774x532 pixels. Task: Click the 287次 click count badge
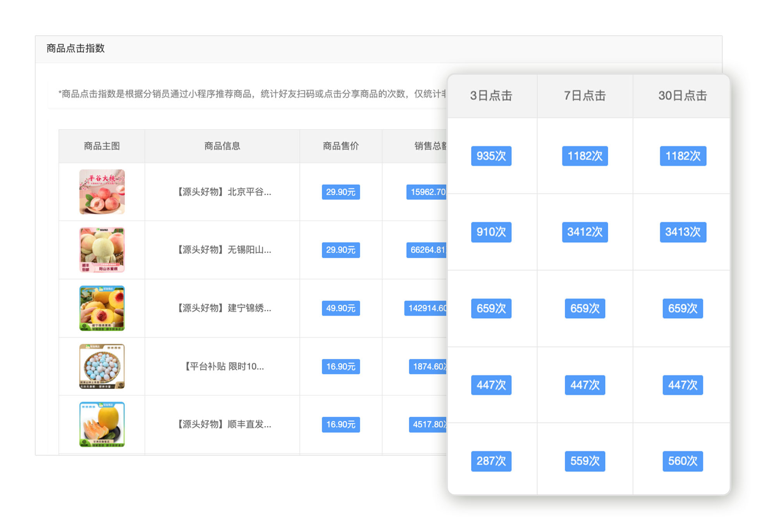coord(491,461)
